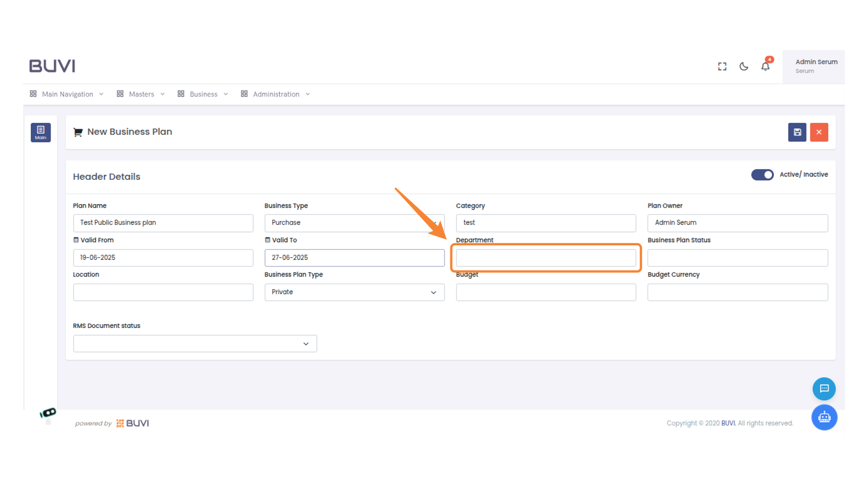Expand the Business Plan Type dropdown

tap(354, 292)
